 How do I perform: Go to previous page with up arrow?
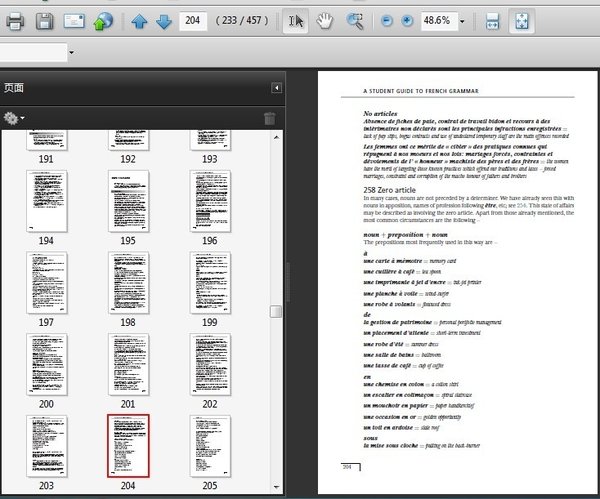[140, 20]
